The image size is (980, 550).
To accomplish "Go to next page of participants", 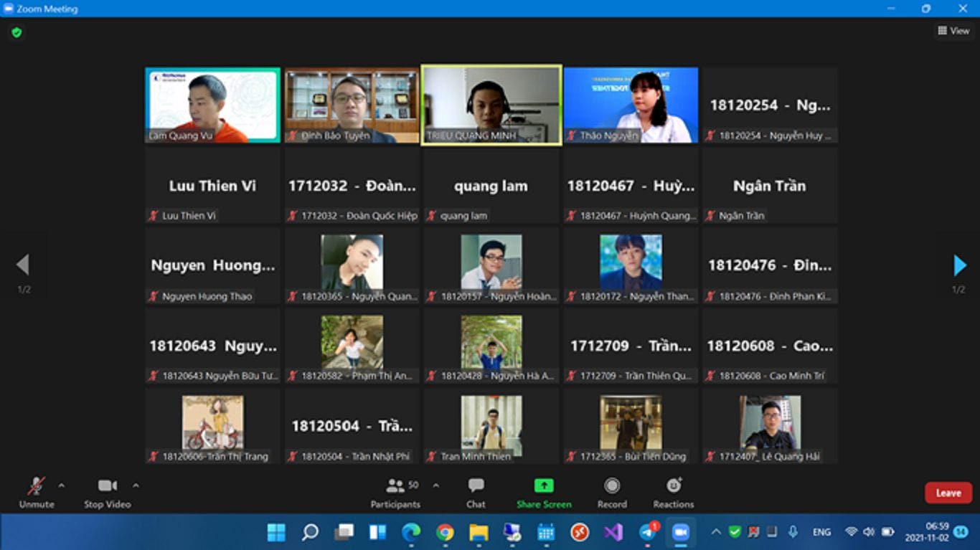I will (959, 265).
